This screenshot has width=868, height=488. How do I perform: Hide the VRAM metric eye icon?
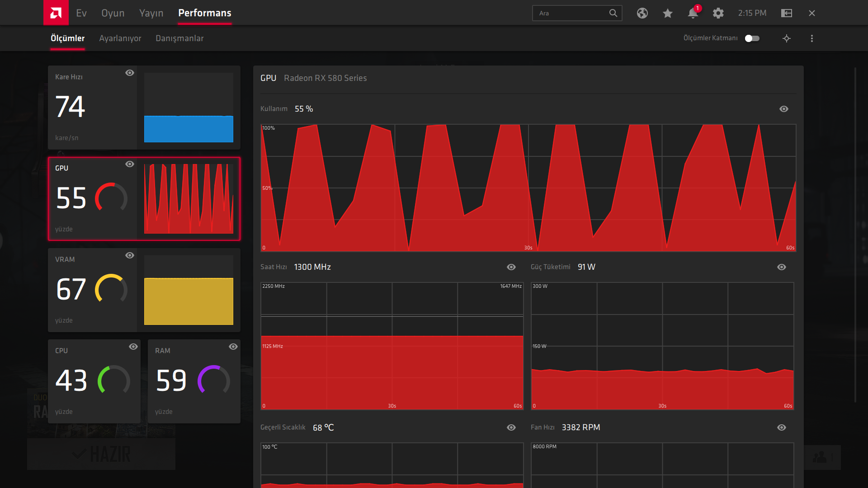(x=130, y=255)
